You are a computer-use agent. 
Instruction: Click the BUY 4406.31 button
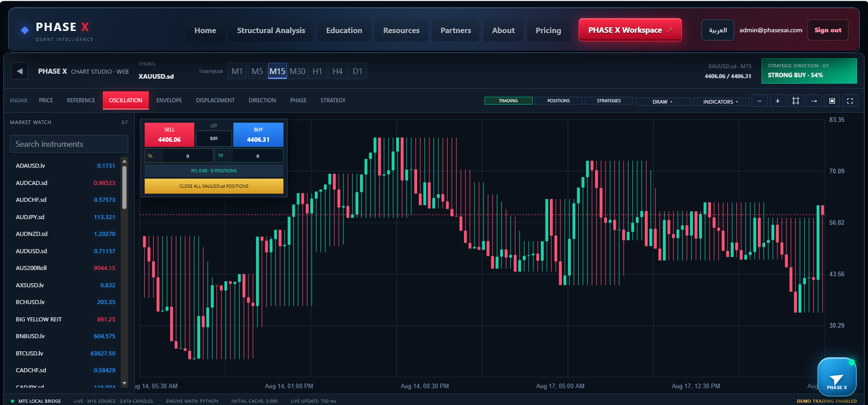pyautogui.click(x=258, y=135)
